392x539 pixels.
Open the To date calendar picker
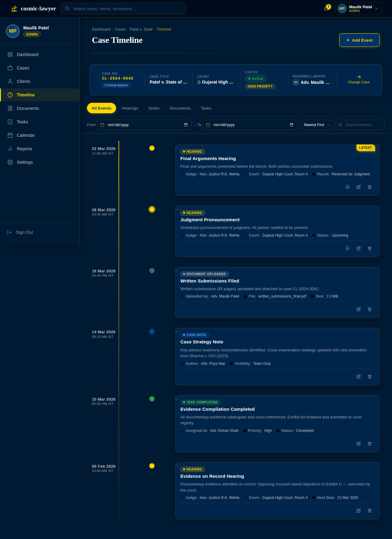click(x=292, y=125)
